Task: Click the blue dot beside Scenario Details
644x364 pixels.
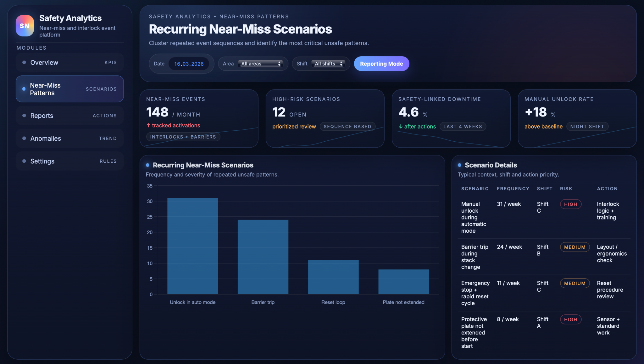Action: point(459,165)
